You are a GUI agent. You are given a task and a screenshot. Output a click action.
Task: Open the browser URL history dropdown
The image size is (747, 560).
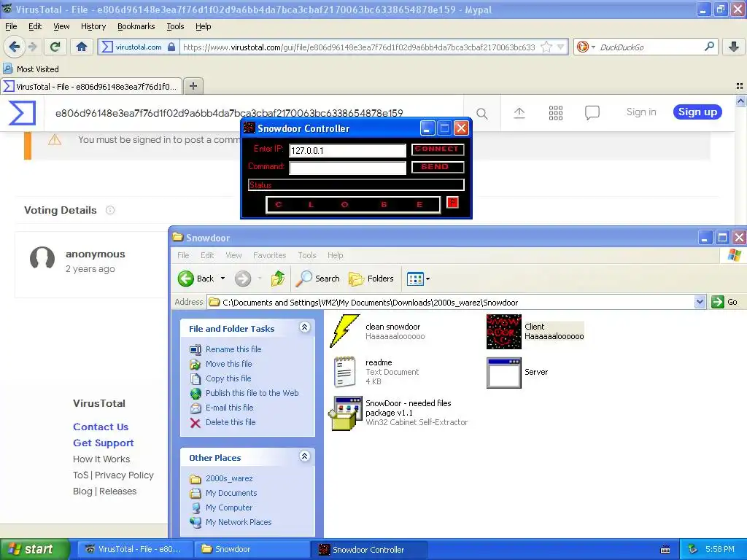pos(561,47)
